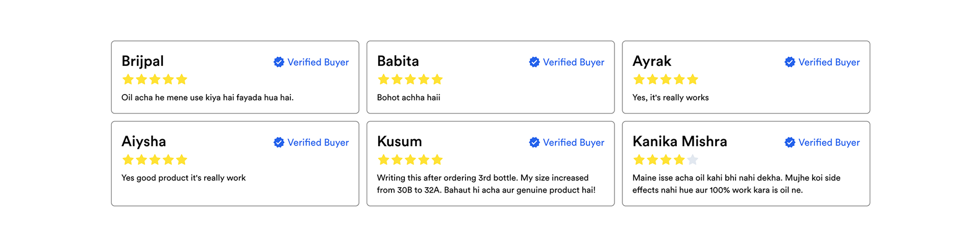Select Kusum's review text about ordering 3rd bottle
This screenshot has width=980, height=235.
486,184
